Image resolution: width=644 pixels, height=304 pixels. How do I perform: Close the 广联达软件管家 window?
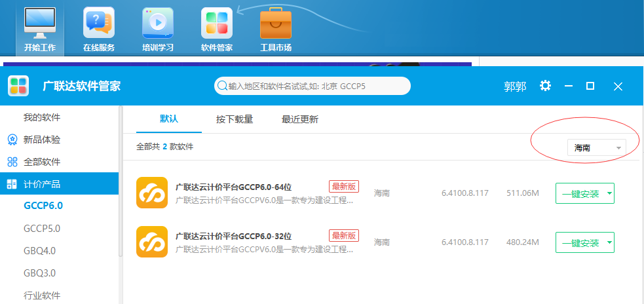[618, 86]
